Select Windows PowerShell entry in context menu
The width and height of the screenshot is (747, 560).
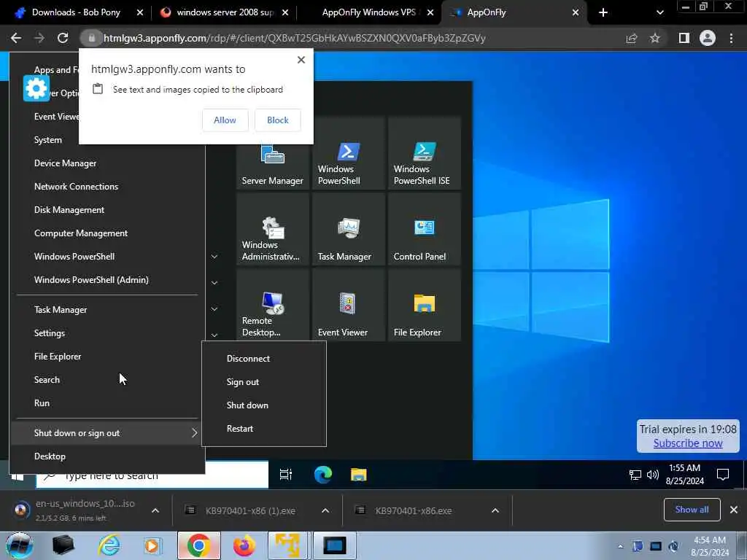(x=107, y=257)
